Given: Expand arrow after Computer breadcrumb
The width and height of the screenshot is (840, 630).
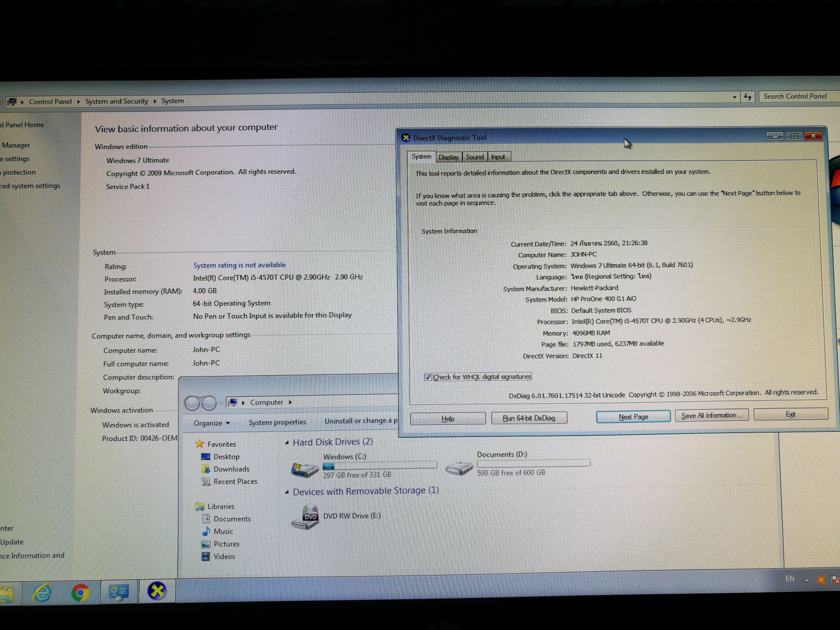Looking at the screenshot, I should (290, 402).
